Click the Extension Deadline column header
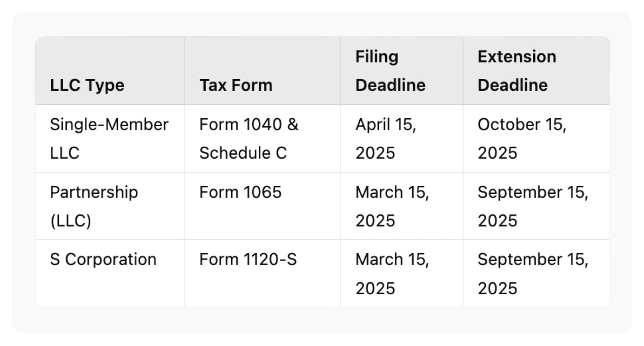 click(x=517, y=71)
